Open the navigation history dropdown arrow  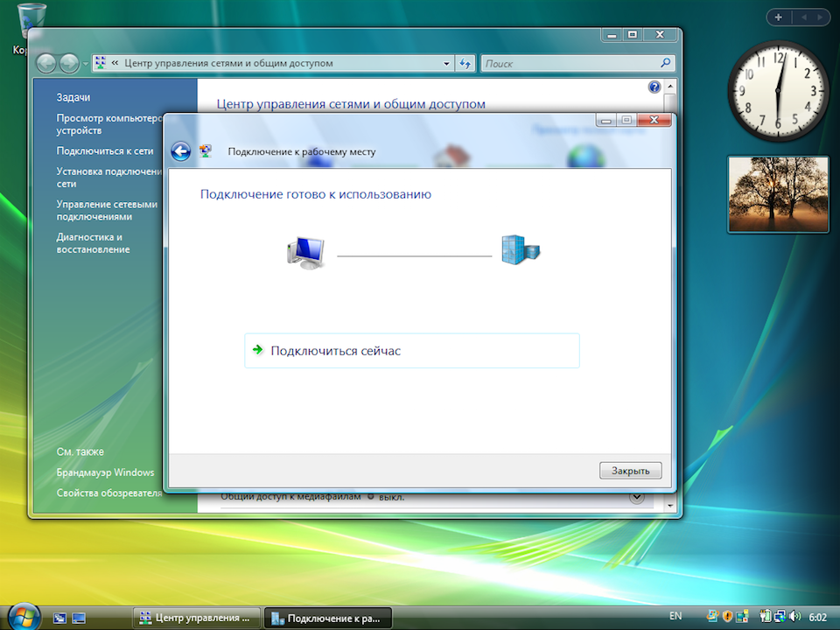[85, 64]
